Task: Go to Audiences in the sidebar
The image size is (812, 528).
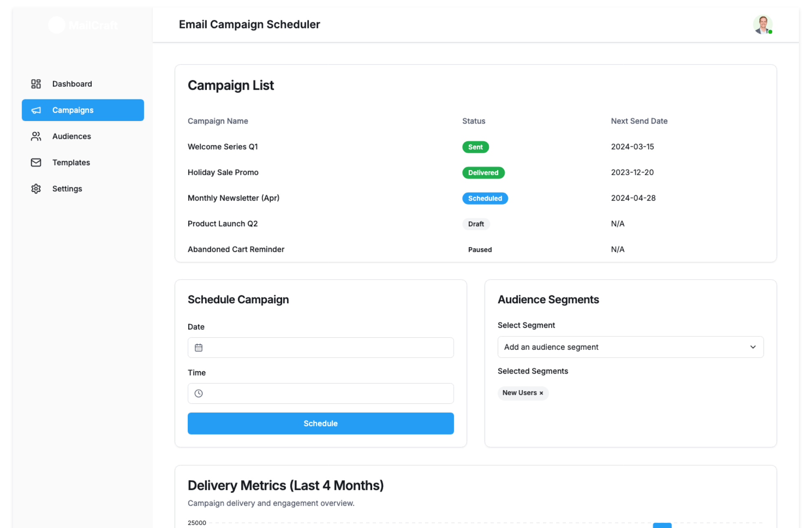Action: [71, 136]
